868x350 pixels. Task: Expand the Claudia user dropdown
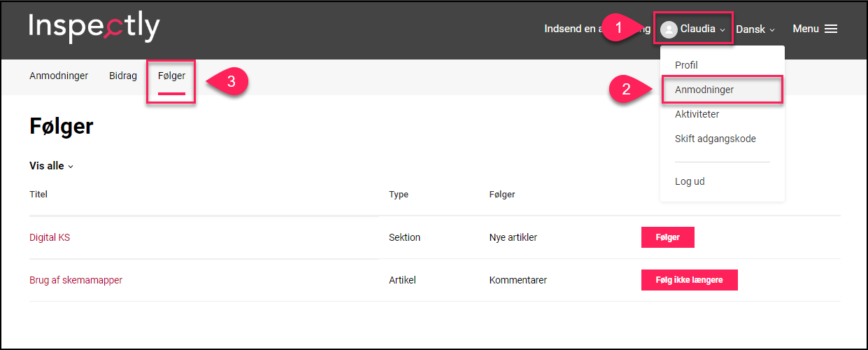pos(693,29)
